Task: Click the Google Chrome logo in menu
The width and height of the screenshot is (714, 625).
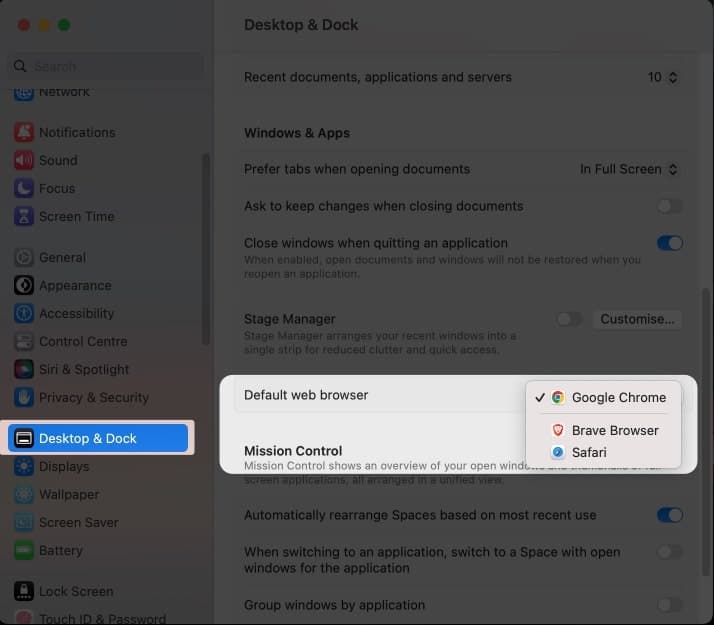Action: pos(558,397)
